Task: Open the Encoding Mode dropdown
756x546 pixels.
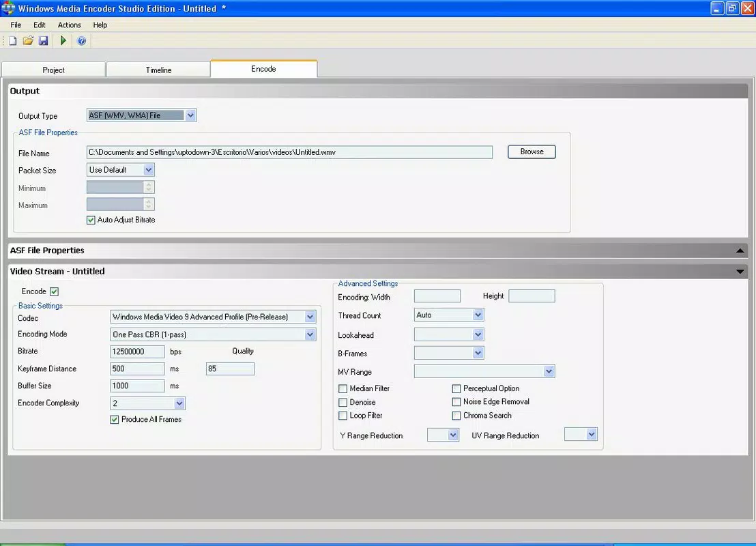Action: click(x=213, y=334)
